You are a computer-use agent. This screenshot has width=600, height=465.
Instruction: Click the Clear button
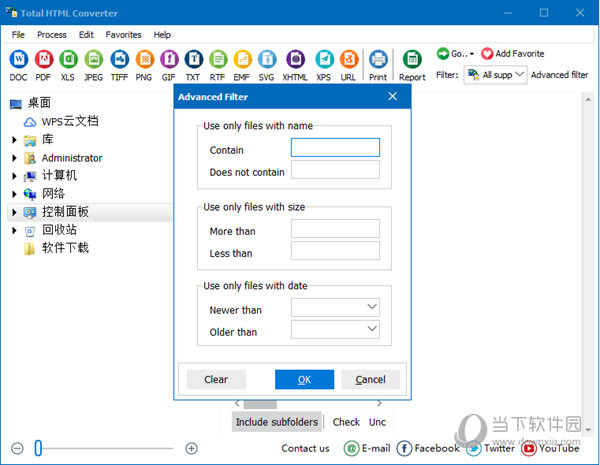pos(216,379)
